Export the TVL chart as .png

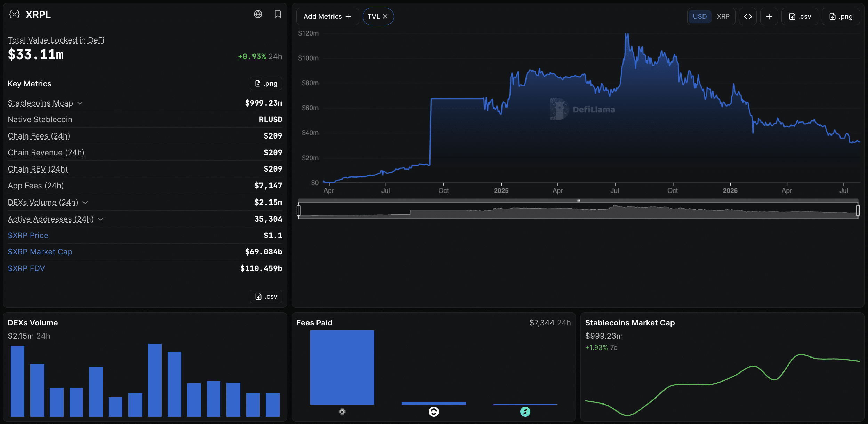coord(841,16)
